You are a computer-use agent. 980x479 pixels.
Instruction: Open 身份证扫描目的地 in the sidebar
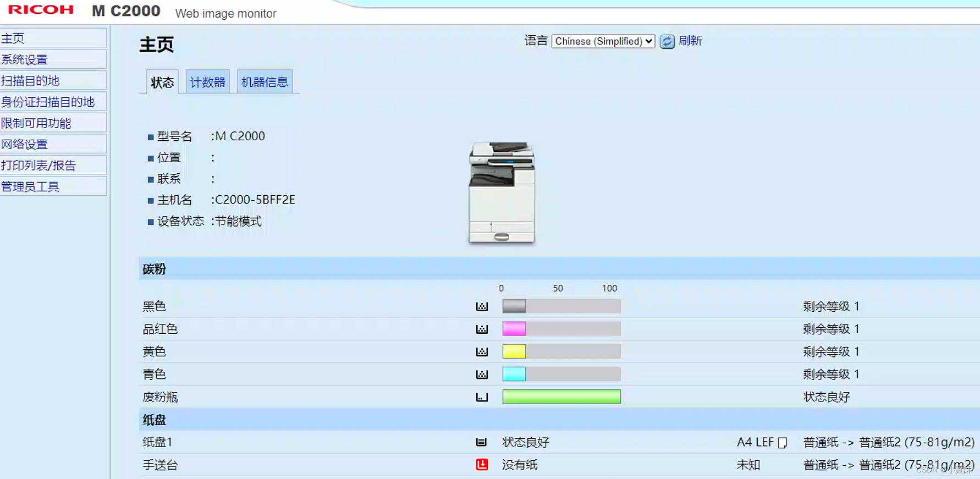point(53,102)
